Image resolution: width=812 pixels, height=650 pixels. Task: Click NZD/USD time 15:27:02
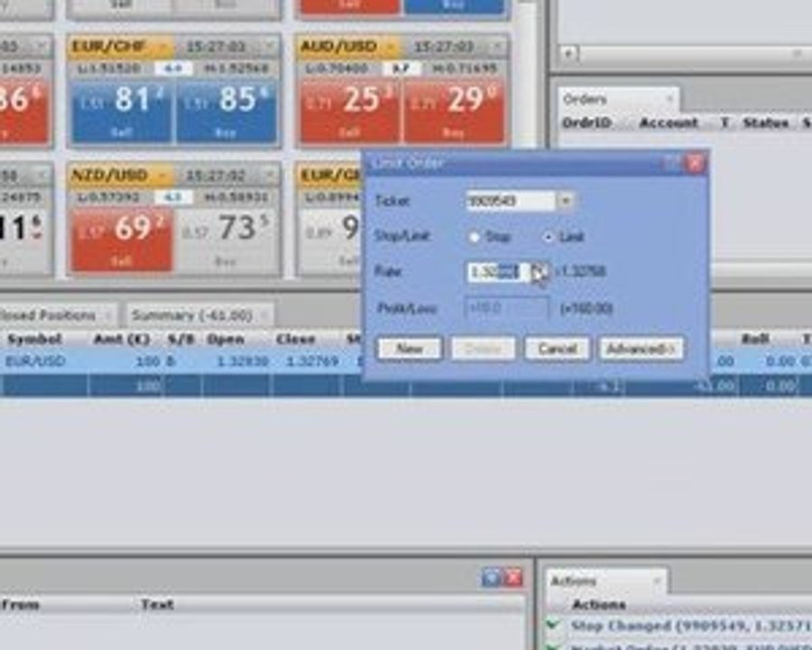tap(216, 175)
